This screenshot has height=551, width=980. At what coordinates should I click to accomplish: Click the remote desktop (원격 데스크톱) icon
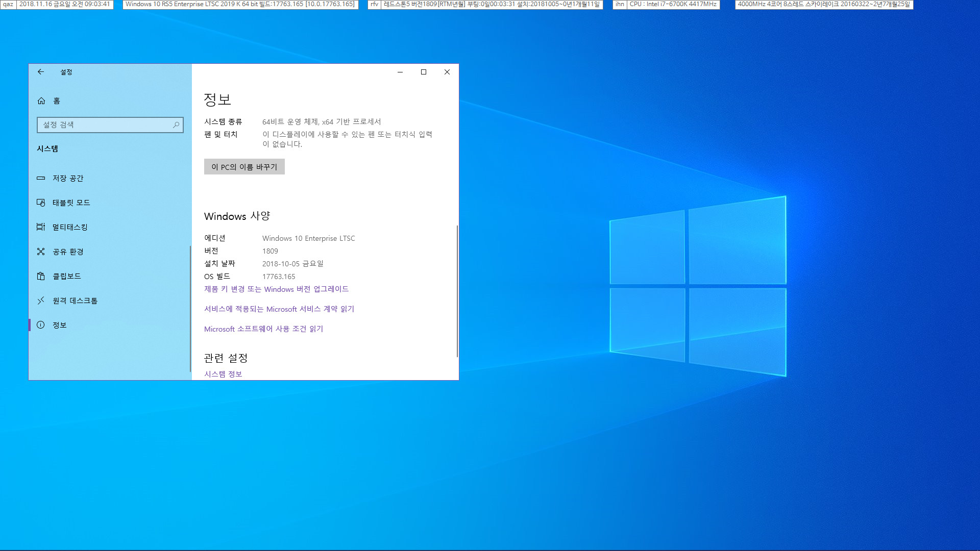41,300
